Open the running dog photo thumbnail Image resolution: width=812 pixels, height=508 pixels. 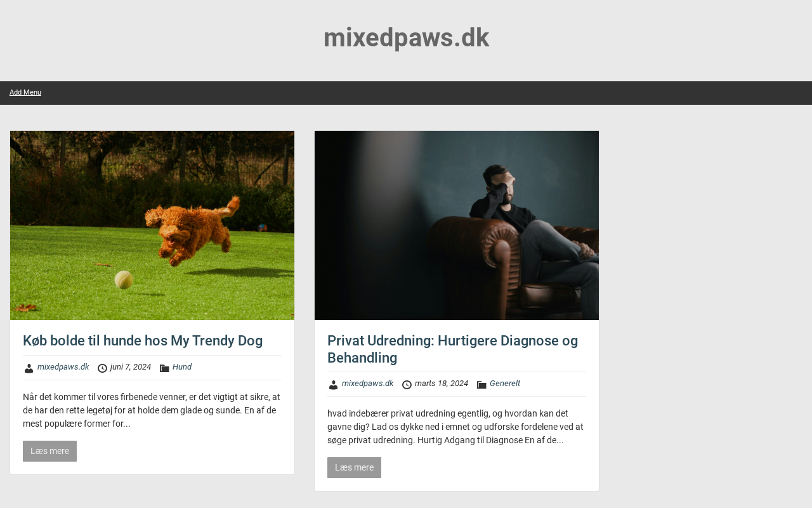(152, 225)
